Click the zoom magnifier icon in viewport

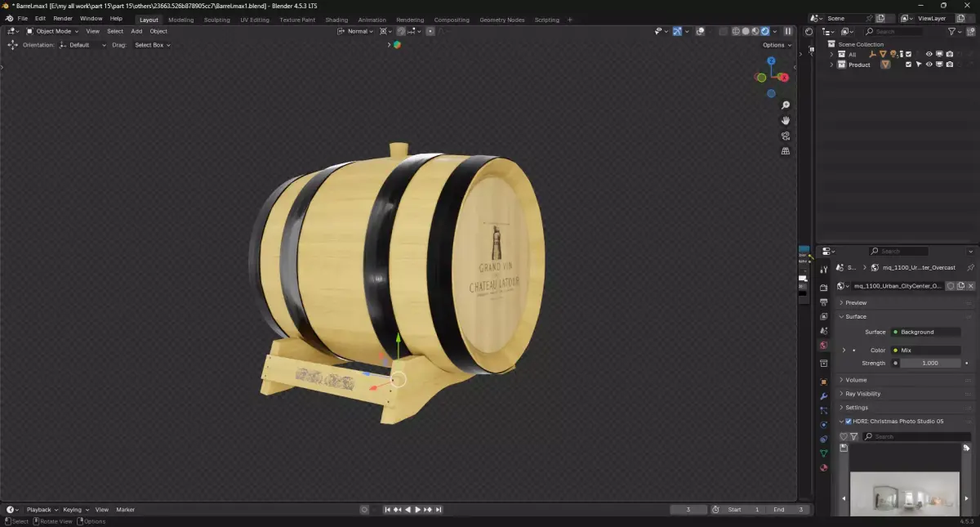786,105
